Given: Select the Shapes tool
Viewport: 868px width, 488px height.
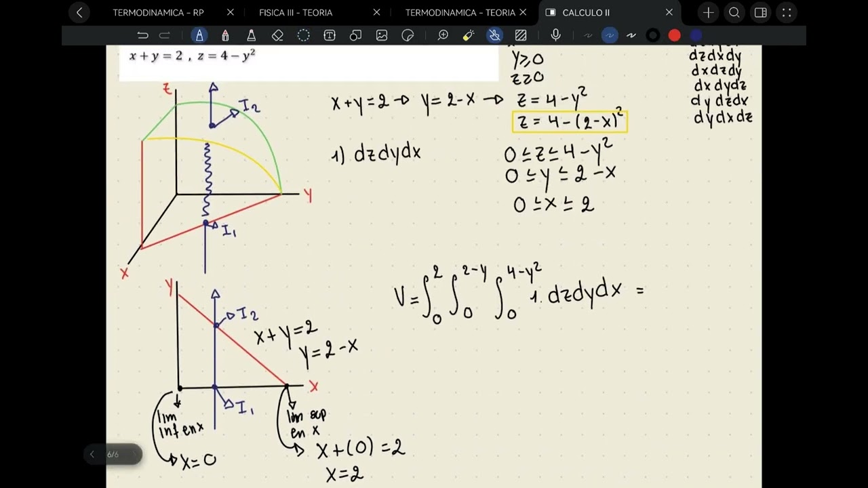Looking at the screenshot, I should pyautogui.click(x=355, y=35).
